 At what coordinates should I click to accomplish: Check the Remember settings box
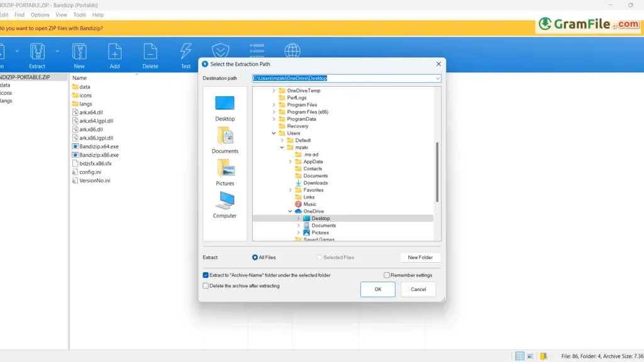(x=387, y=275)
